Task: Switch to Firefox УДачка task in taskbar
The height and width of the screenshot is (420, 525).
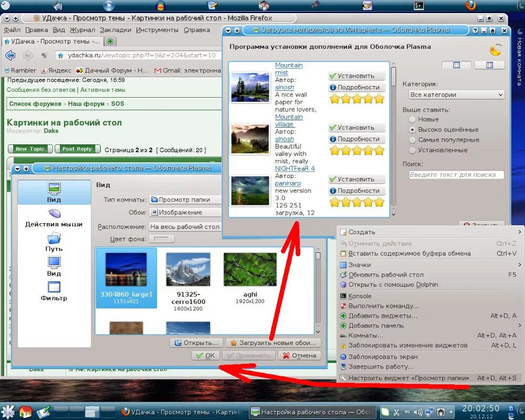Action: pyautogui.click(x=182, y=412)
